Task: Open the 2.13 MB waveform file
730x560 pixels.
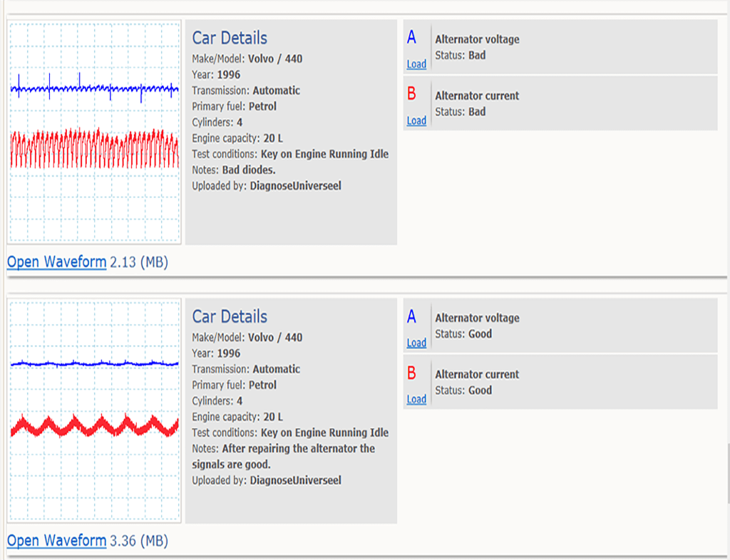Action: (56, 262)
